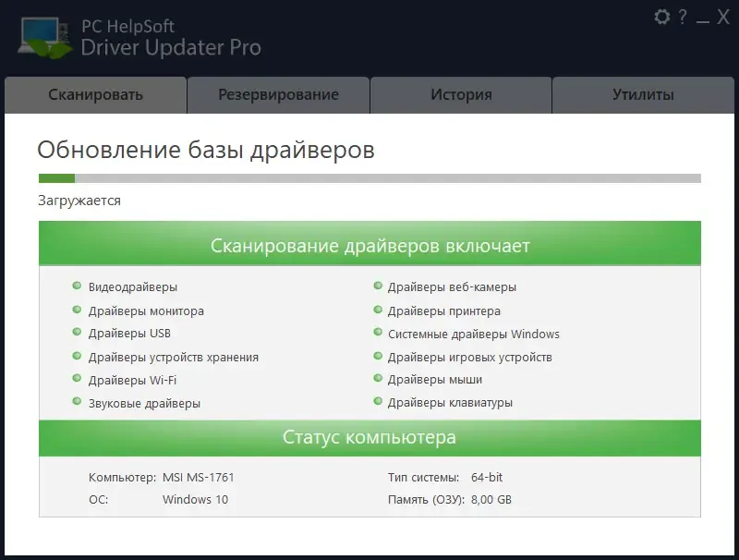Image resolution: width=739 pixels, height=560 pixels.
Task: Select the green bullet beside Видеодрайверы
Action: (x=75, y=287)
